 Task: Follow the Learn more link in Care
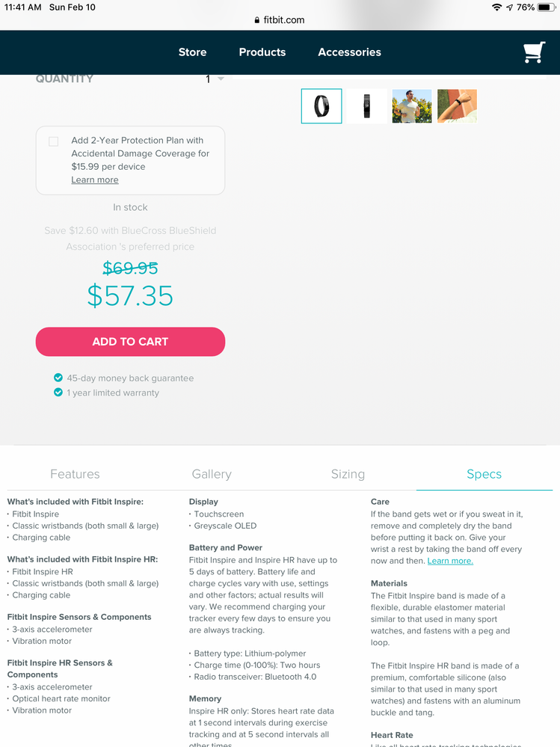tap(450, 561)
